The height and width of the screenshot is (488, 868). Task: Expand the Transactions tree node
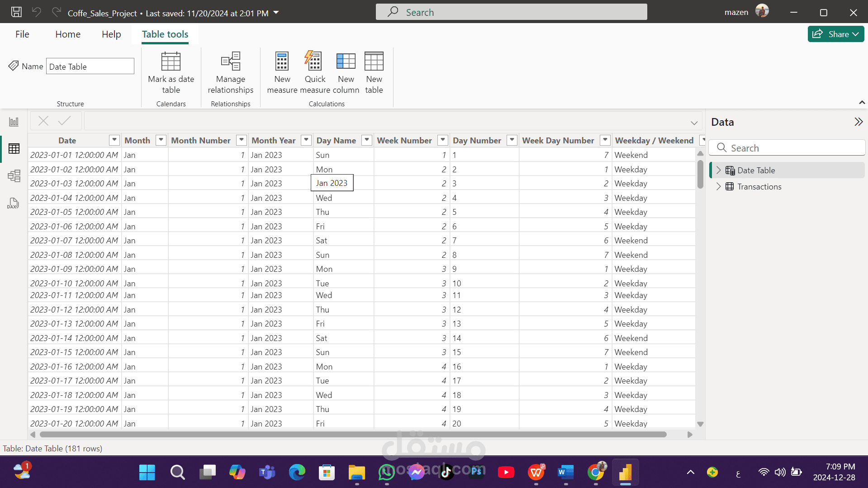718,186
